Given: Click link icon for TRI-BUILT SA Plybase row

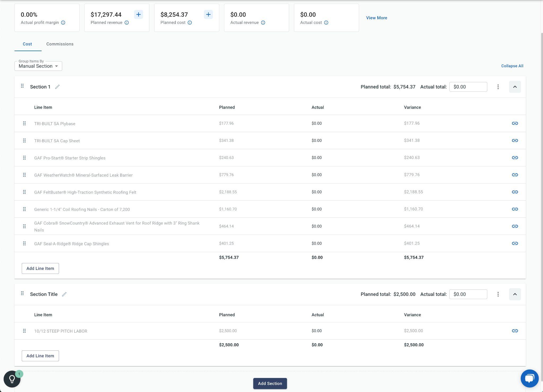Looking at the screenshot, I should click(x=515, y=123).
